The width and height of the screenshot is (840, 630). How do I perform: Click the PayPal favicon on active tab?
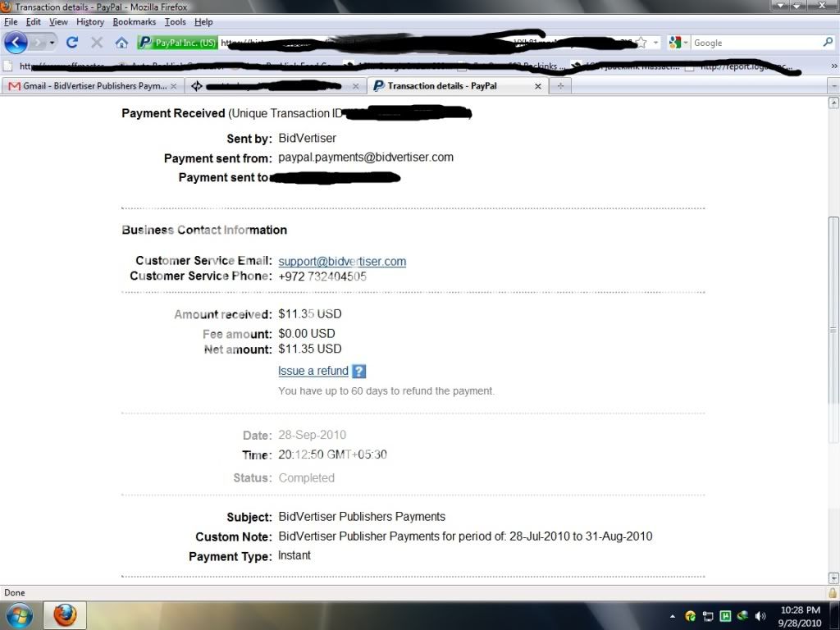pyautogui.click(x=379, y=85)
